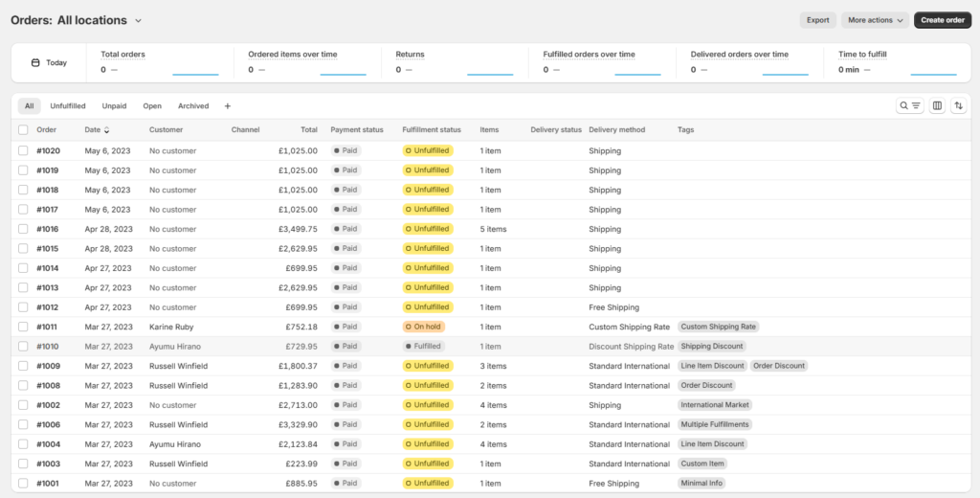Click the Today calendar icon

coord(35,62)
